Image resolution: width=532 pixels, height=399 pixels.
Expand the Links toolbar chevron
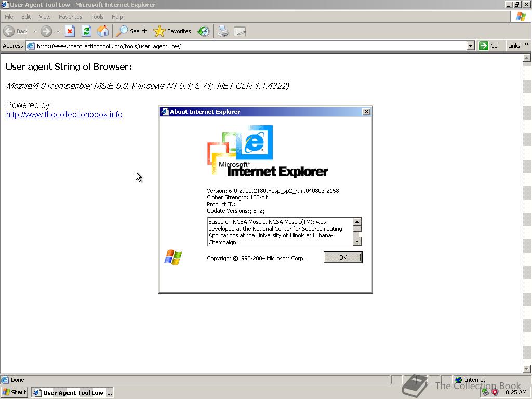(x=527, y=44)
